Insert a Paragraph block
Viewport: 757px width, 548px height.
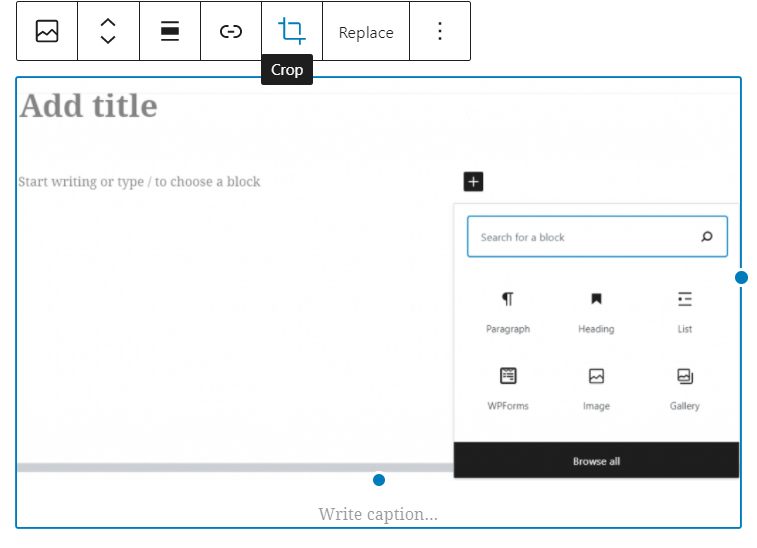508,312
